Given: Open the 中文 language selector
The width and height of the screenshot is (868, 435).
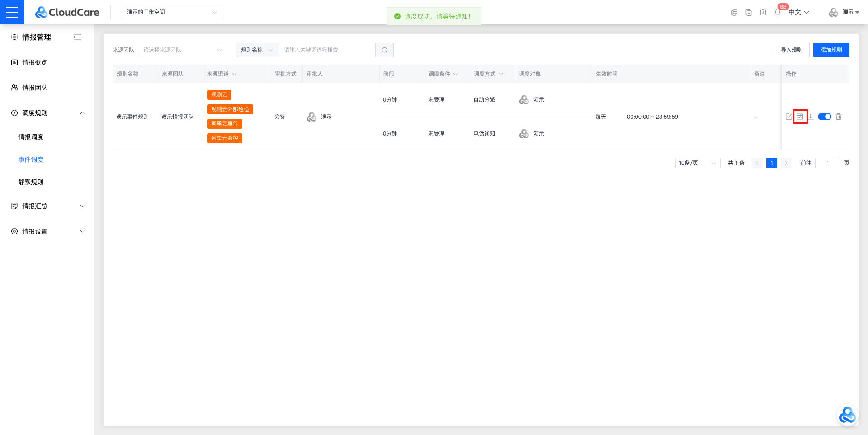Looking at the screenshot, I should pos(798,12).
